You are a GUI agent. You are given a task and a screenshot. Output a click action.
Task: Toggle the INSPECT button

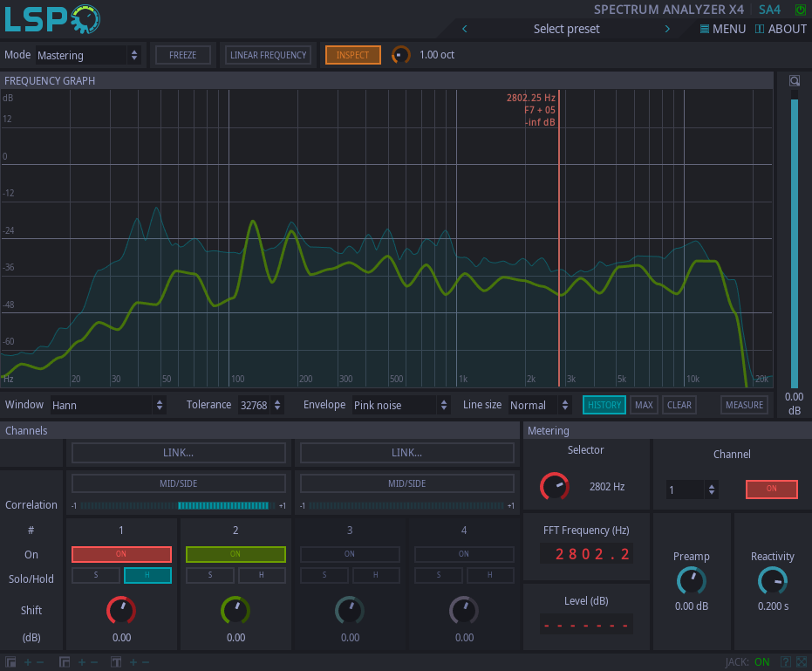[353, 55]
